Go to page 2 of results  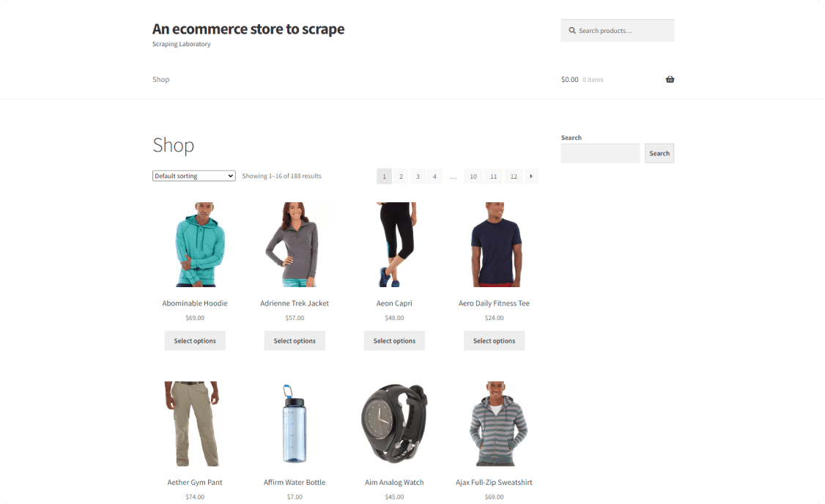(401, 177)
